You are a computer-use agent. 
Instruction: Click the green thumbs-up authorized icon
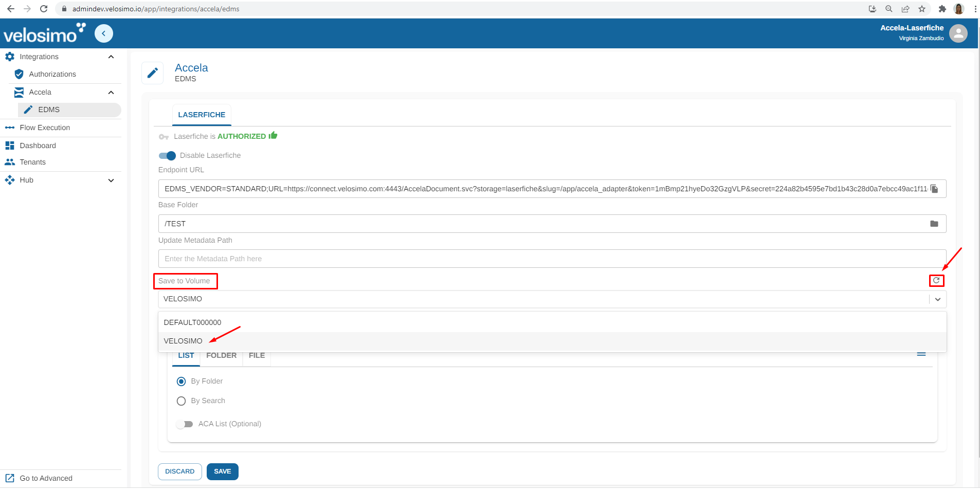[273, 135]
